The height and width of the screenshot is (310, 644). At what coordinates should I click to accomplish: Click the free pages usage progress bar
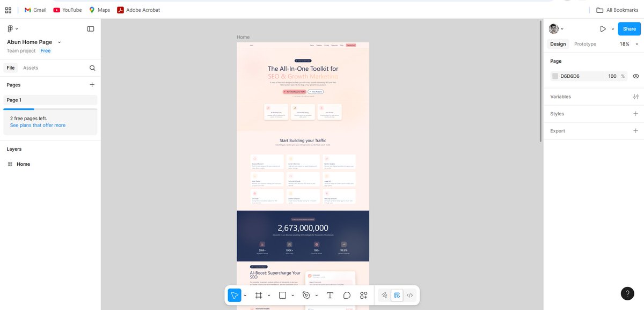(50, 109)
